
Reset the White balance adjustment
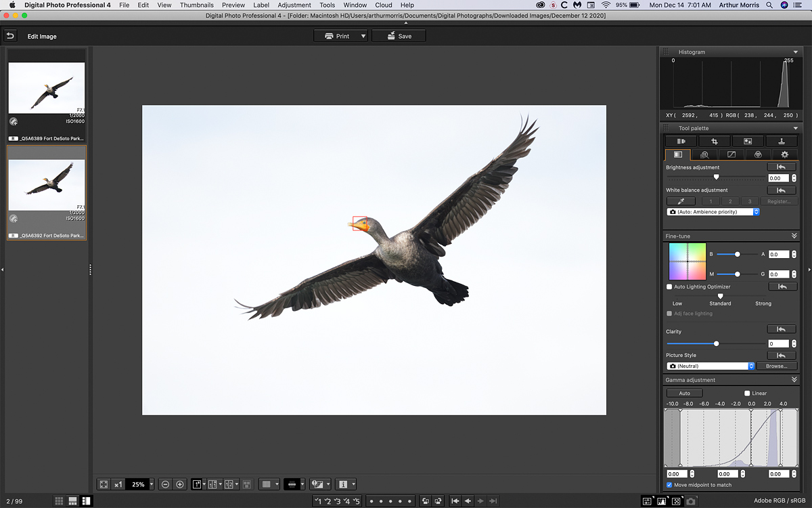point(781,190)
